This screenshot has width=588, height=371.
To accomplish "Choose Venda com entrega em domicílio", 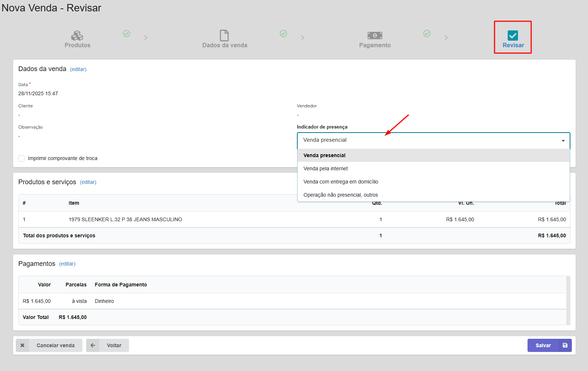I will [x=341, y=182].
